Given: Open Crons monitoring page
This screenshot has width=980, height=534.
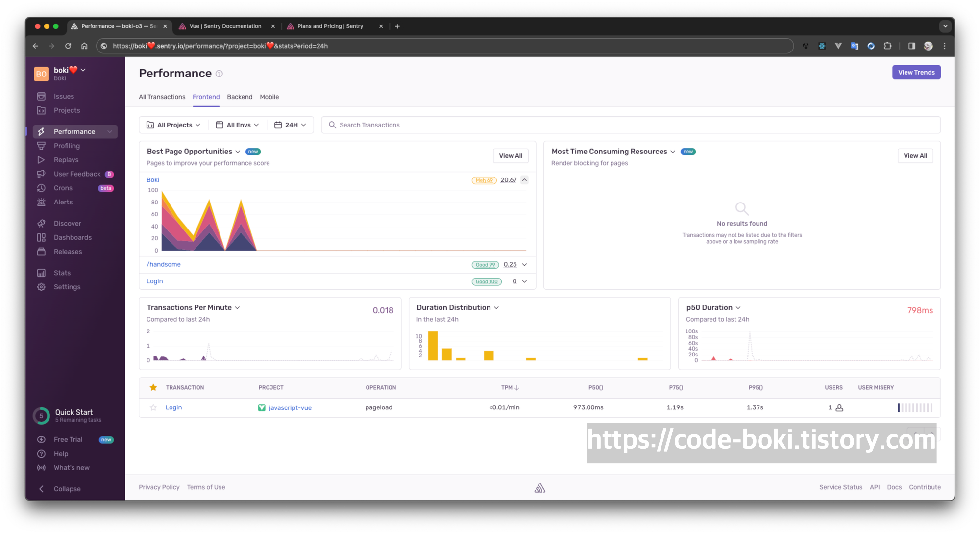Looking at the screenshot, I should coord(63,188).
